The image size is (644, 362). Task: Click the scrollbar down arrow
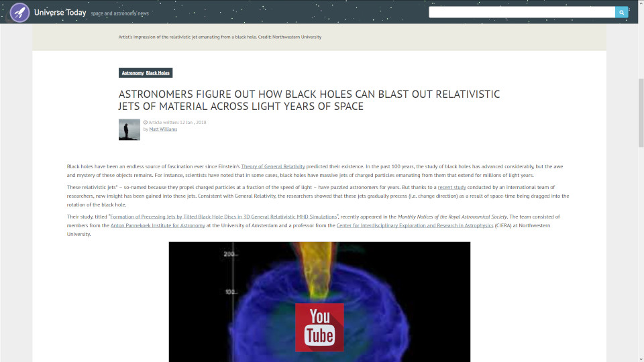641,359
